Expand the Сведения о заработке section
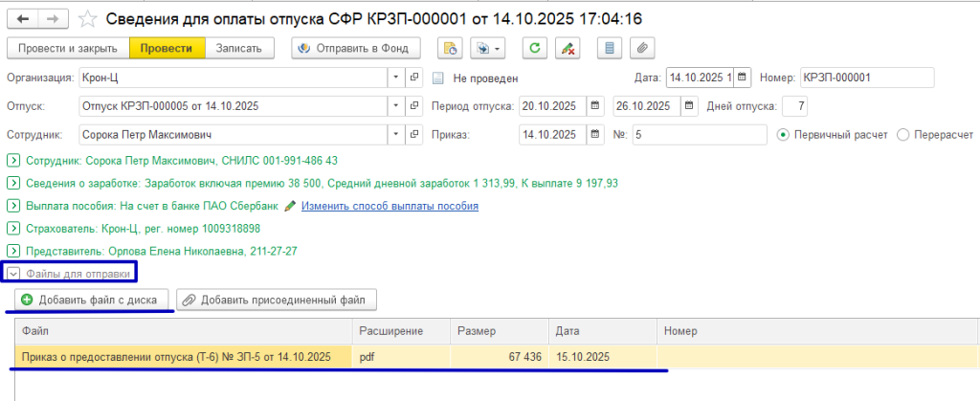The width and height of the screenshot is (980, 401). (x=13, y=183)
